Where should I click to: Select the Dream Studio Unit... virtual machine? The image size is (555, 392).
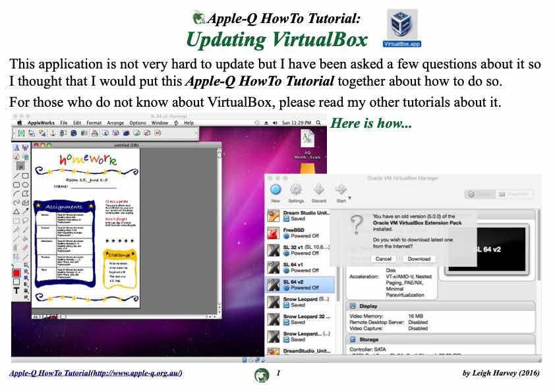tap(300, 216)
